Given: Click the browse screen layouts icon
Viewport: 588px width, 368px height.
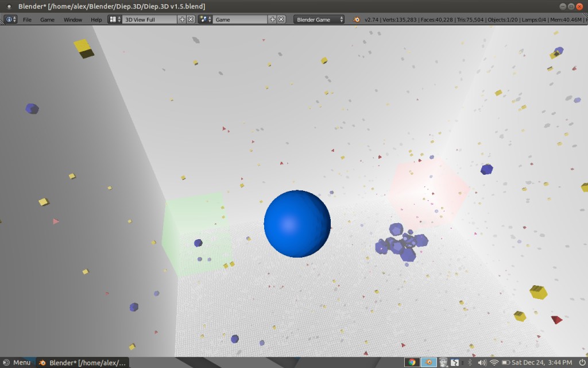Looking at the screenshot, I should tap(113, 19).
